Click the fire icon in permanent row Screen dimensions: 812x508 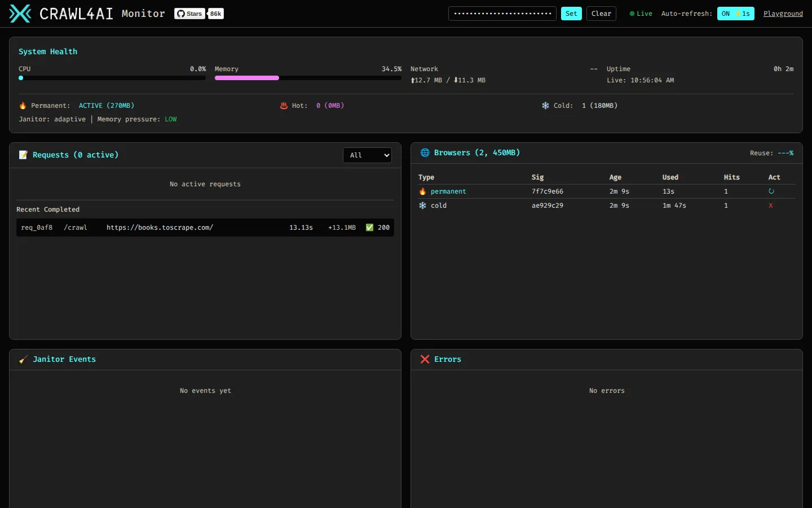pyautogui.click(x=422, y=191)
